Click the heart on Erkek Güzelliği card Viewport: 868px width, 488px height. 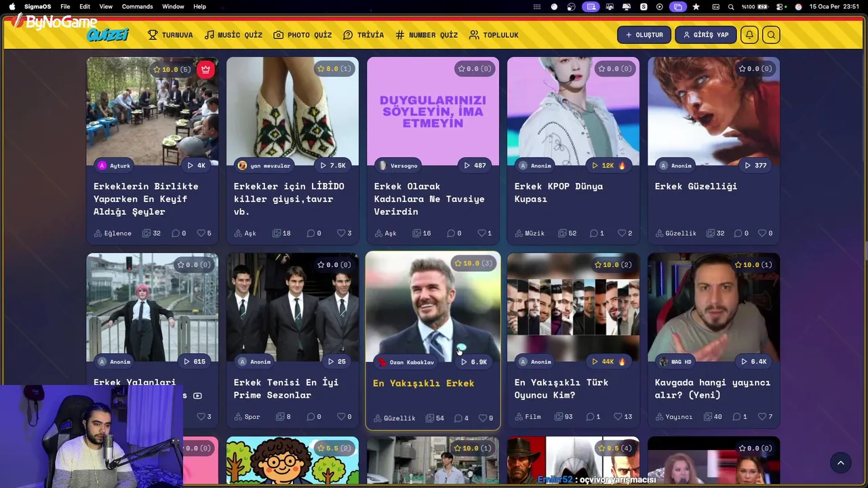762,233
